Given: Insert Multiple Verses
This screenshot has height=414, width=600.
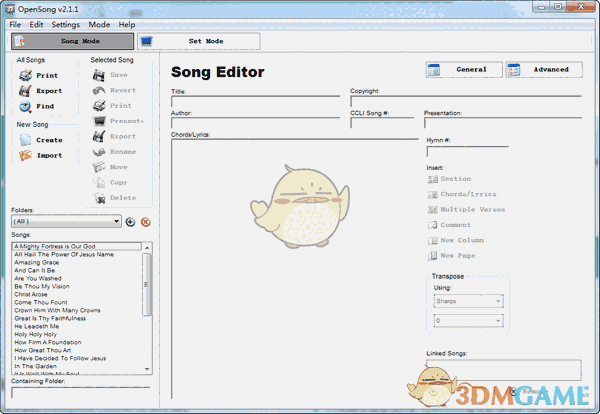Looking at the screenshot, I should pos(466,209).
